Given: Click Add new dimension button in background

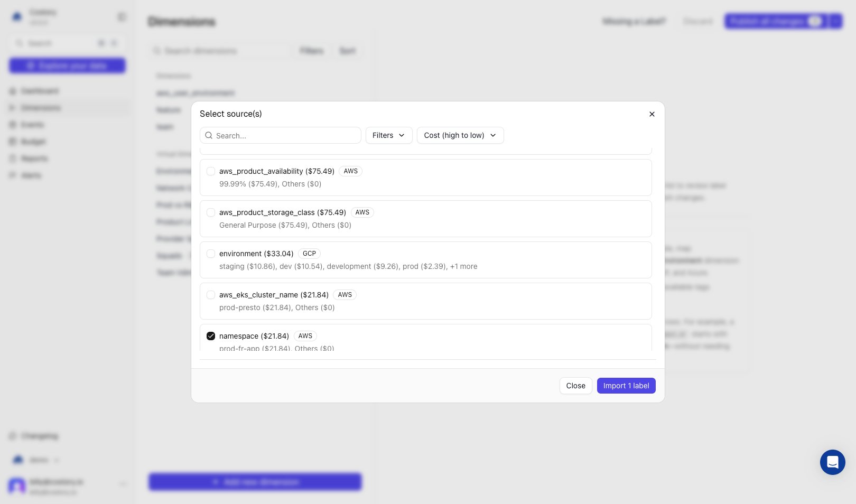Looking at the screenshot, I should point(255,482).
